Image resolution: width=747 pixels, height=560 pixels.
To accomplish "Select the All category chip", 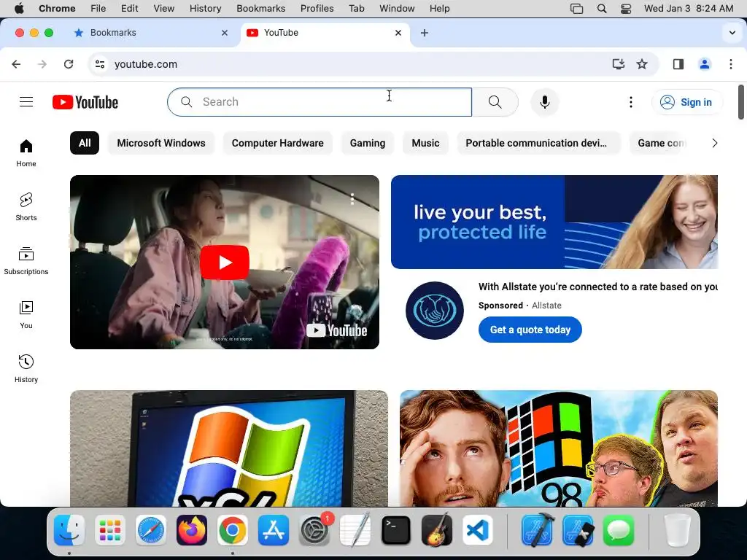I will [x=85, y=143].
